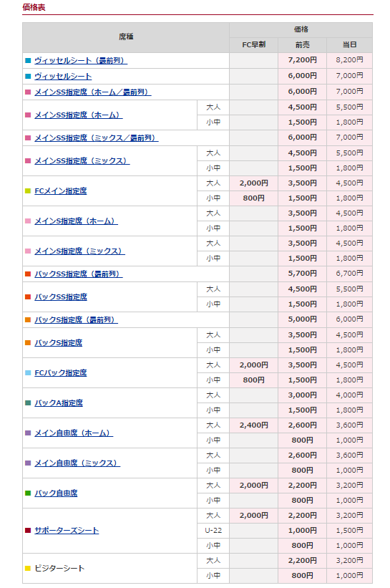This screenshot has width=390, height=588.
Task: Click the 価格表 heading
Action: [x=34, y=7]
